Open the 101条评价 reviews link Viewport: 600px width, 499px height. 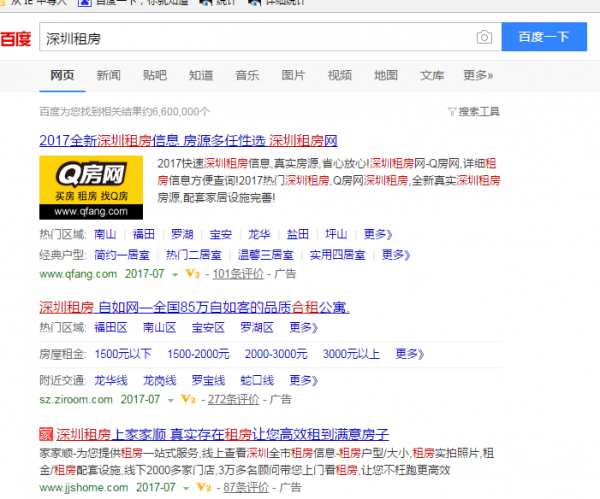[x=237, y=273]
